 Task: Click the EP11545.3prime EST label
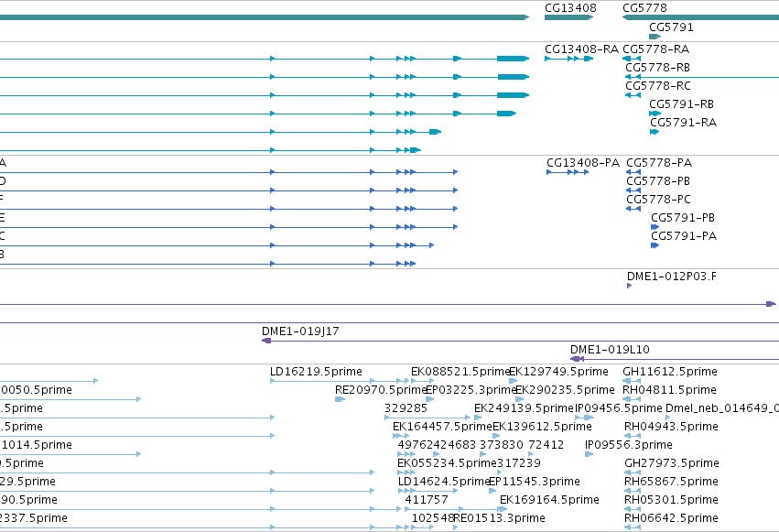(x=535, y=482)
